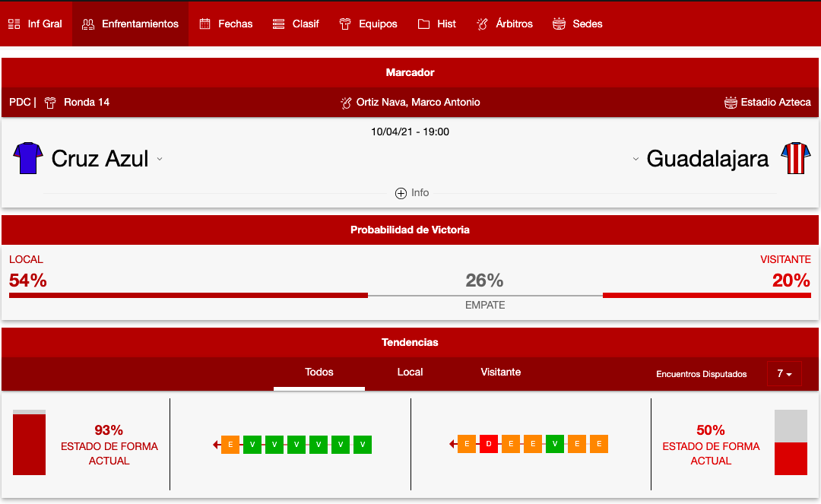Open the Árbitros menu item
The width and height of the screenshot is (821, 504).
click(x=504, y=24)
